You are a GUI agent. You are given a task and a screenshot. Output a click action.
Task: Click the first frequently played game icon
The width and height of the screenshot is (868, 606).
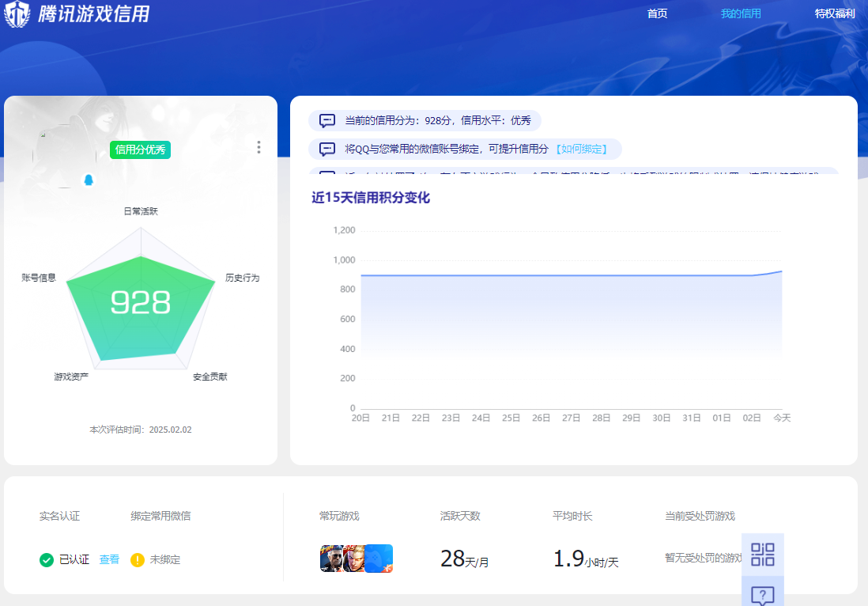(x=331, y=559)
